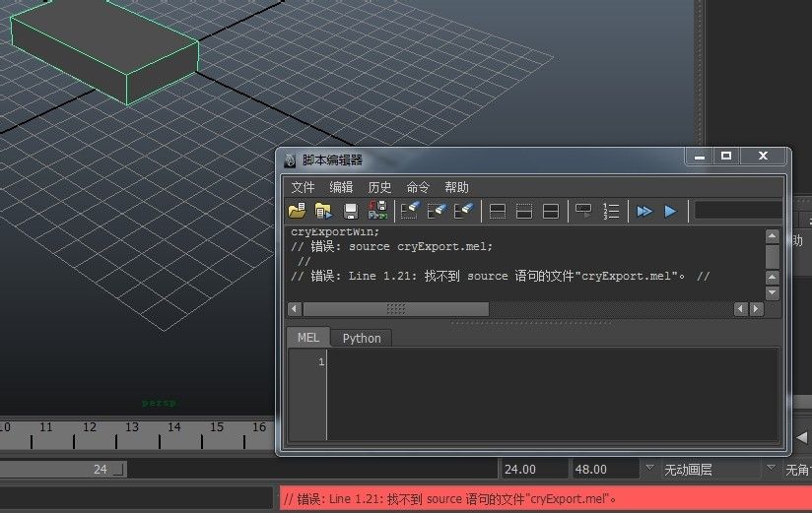Click the 'cryExportWin;' history line

335,232
